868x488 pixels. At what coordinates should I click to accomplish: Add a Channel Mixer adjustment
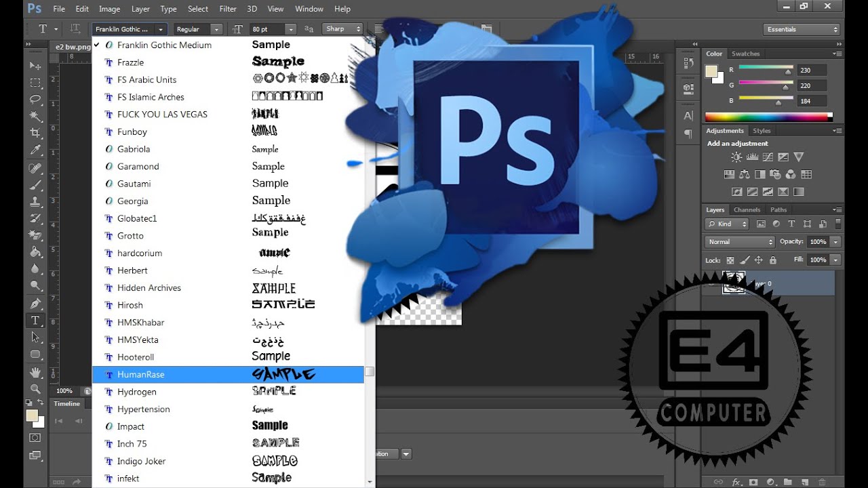coord(791,174)
